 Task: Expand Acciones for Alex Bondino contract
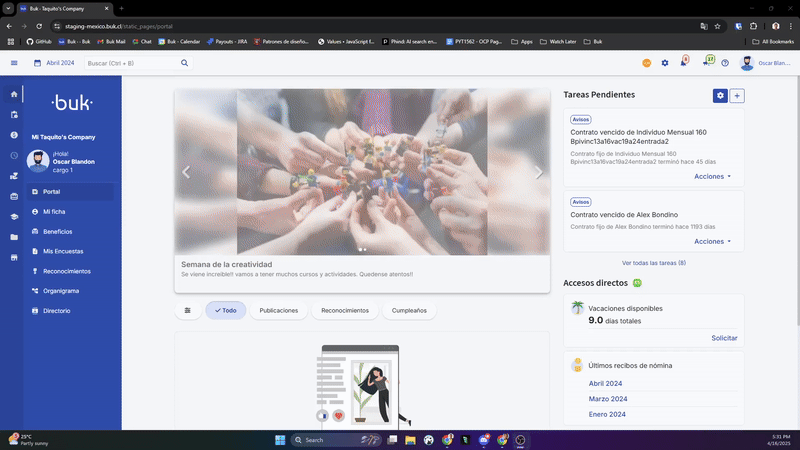pos(712,241)
